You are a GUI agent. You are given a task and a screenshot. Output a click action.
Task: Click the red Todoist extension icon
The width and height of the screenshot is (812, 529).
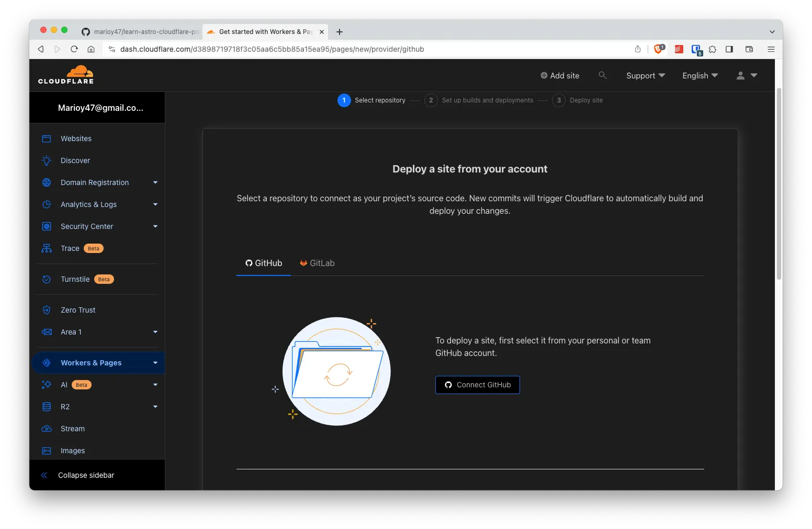point(679,49)
